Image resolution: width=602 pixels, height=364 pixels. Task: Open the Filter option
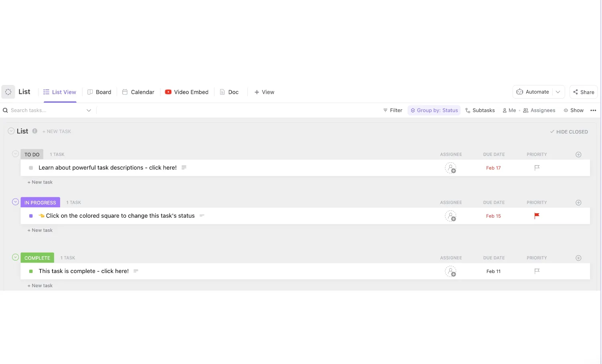(x=393, y=110)
